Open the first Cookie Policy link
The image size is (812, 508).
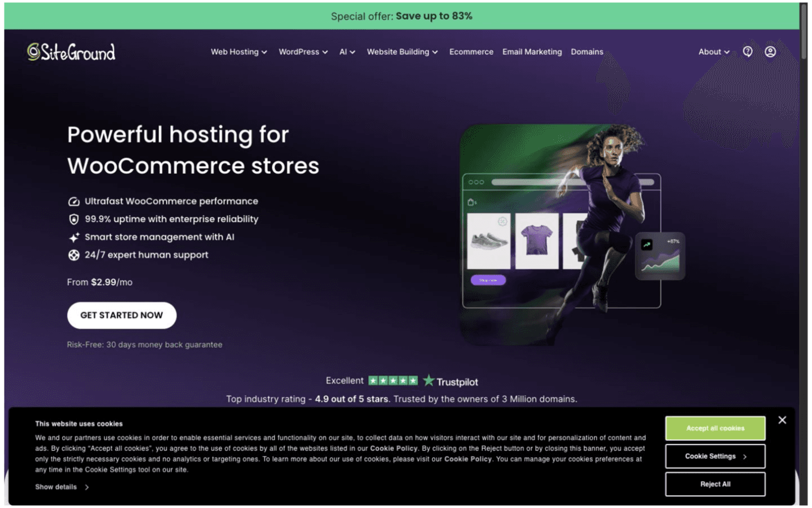394,449
